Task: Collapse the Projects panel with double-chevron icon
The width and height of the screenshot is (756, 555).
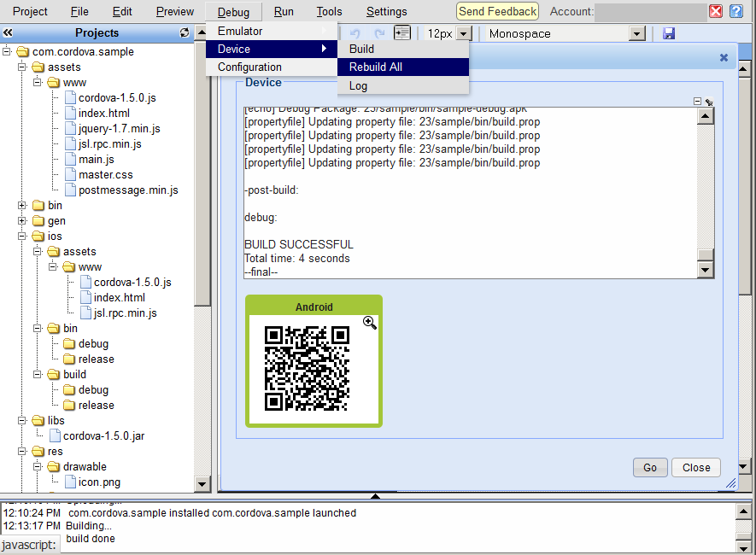Action: point(8,32)
